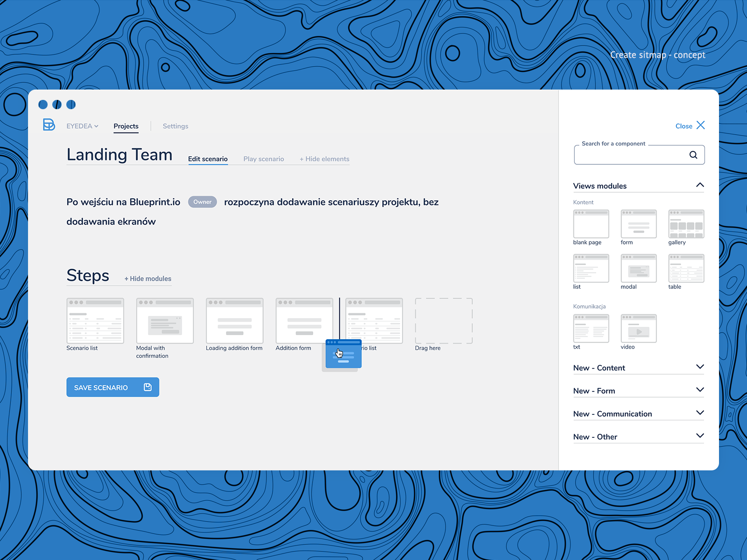Click the floppy disk save icon
The width and height of the screenshot is (747, 560).
148,387
